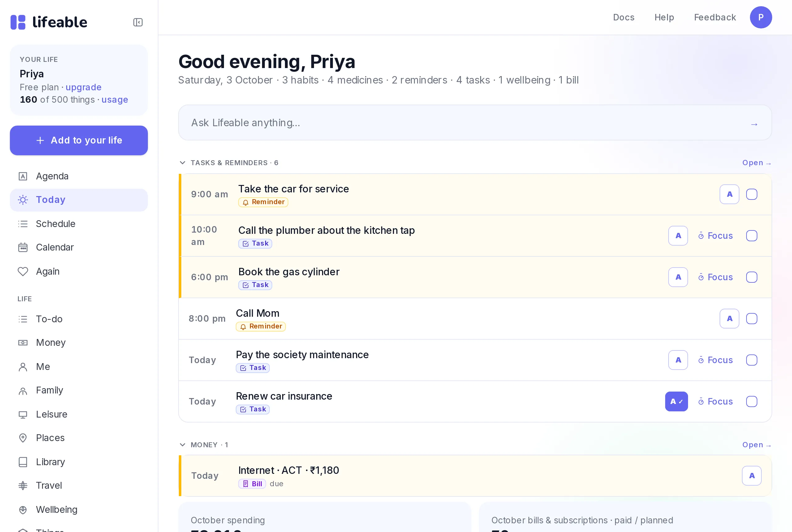Viewport: 792px width, 532px height.
Task: Click the A button on Call Mom
Action: (x=729, y=319)
